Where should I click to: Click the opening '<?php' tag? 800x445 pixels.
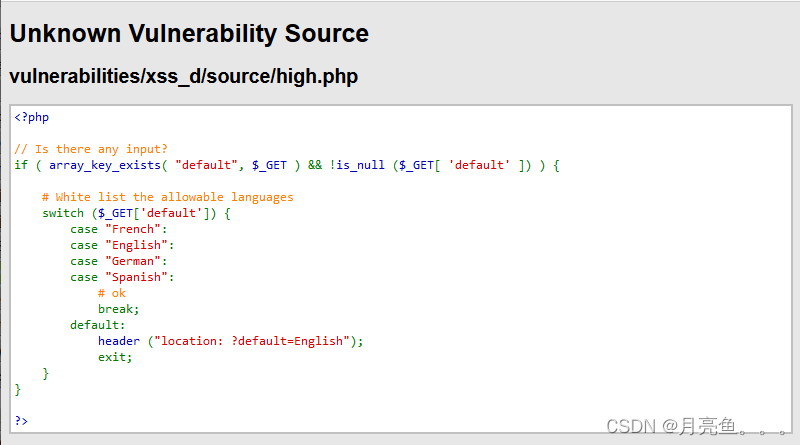pyautogui.click(x=32, y=117)
